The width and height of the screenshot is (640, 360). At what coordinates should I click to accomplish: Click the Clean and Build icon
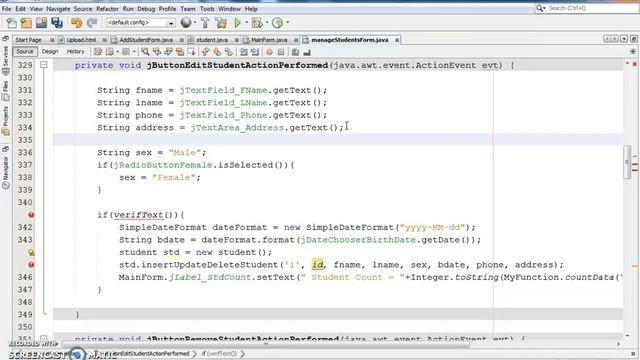coord(221,23)
